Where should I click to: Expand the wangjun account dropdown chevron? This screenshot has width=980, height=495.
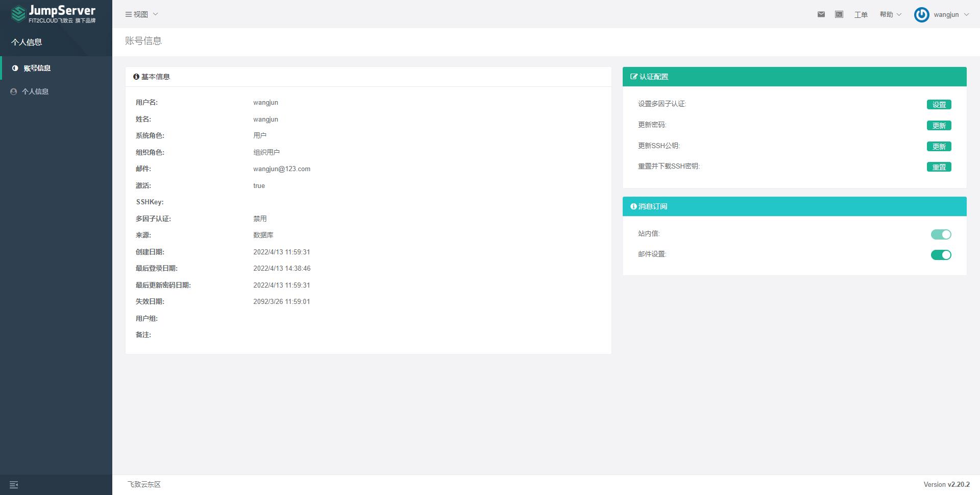point(966,14)
